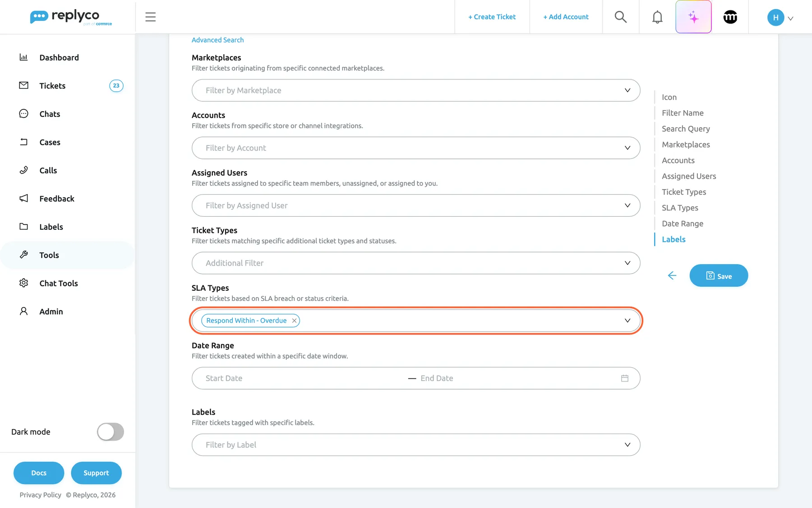Open the Filter by Label dropdown

click(x=415, y=445)
